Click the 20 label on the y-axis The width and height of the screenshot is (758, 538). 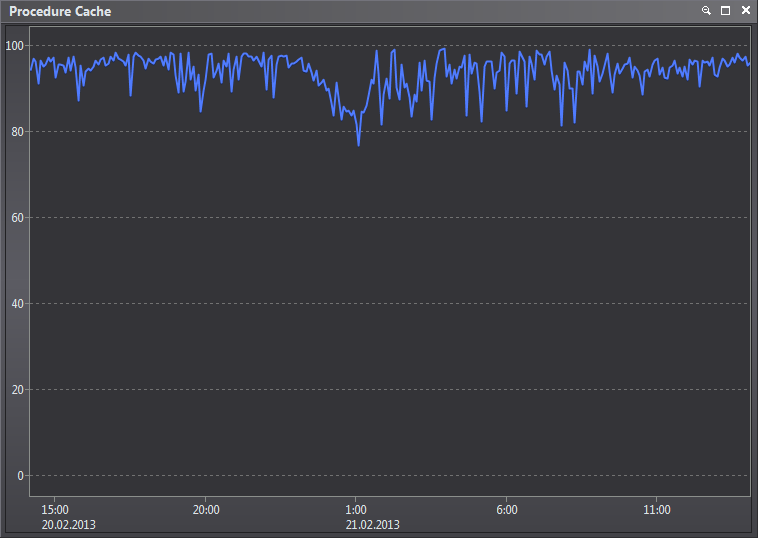[17, 390]
